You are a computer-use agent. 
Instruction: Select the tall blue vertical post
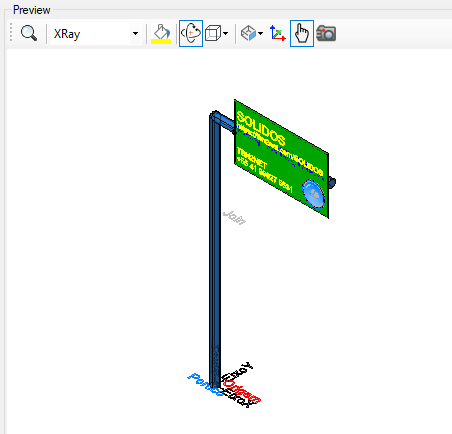coord(215,250)
